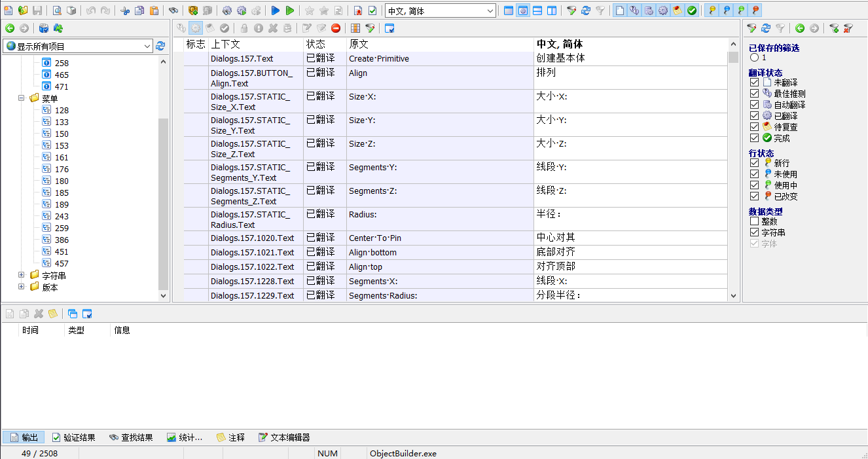Open the 统计... tab

pyautogui.click(x=185, y=437)
